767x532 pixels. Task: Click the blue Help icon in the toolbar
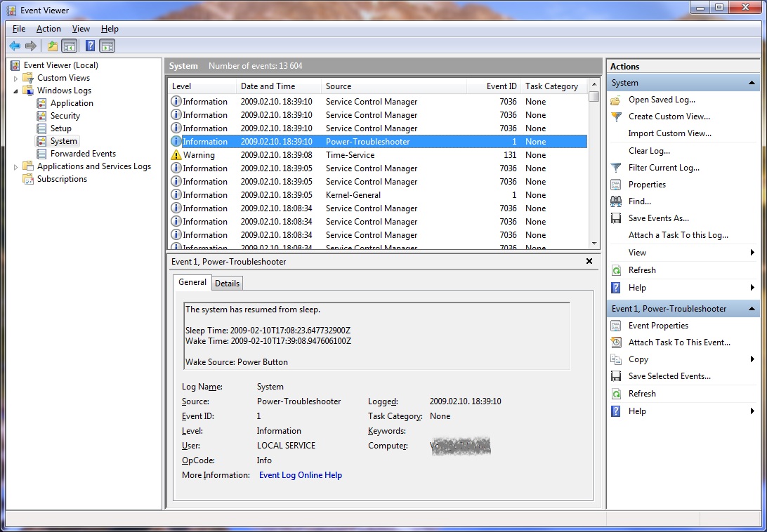point(90,46)
